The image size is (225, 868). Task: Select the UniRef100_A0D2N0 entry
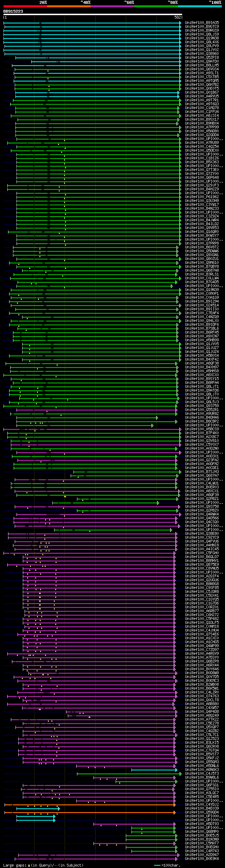202,449
